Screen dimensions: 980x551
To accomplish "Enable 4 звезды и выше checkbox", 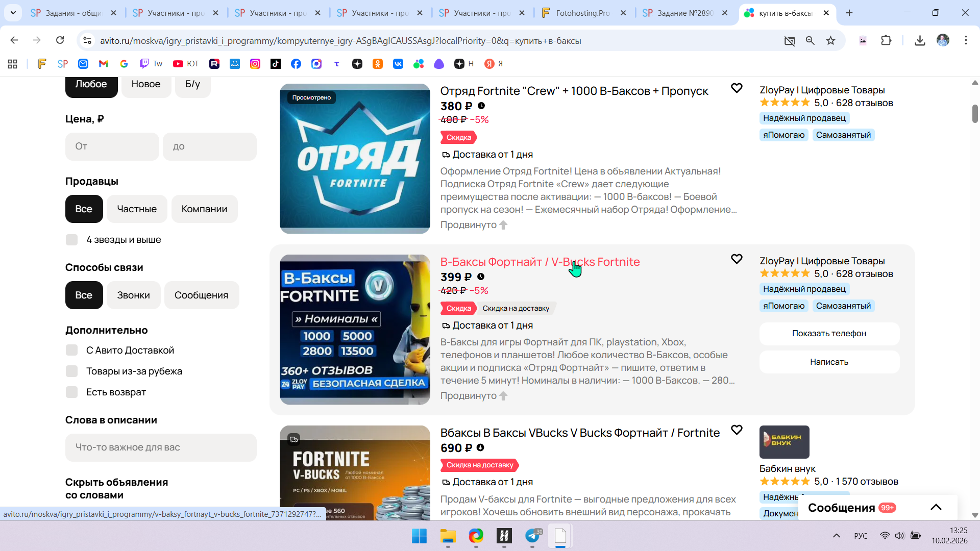I will point(72,240).
